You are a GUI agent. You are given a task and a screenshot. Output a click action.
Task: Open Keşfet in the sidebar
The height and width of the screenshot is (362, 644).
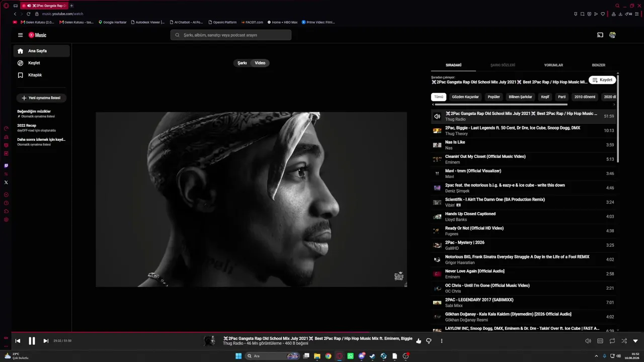(x=42, y=63)
